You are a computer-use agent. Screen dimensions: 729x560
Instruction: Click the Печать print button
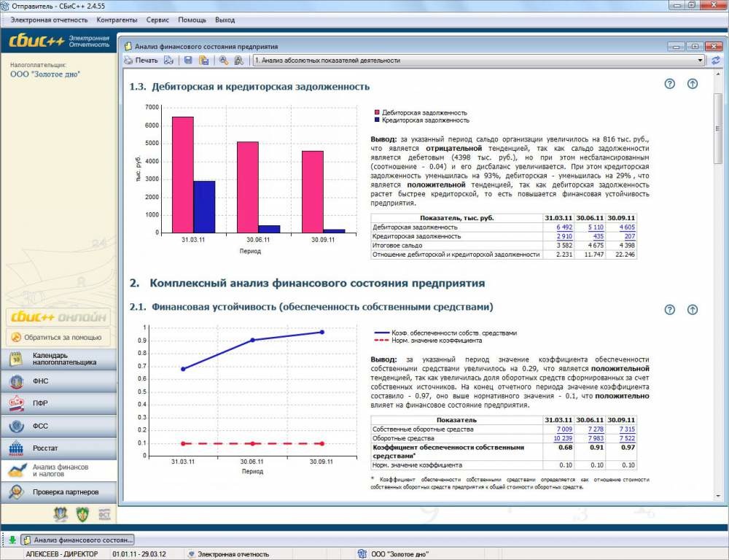[141, 61]
